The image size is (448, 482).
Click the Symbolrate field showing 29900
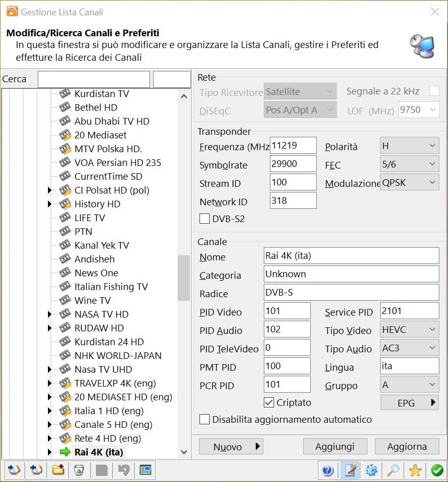pos(293,163)
